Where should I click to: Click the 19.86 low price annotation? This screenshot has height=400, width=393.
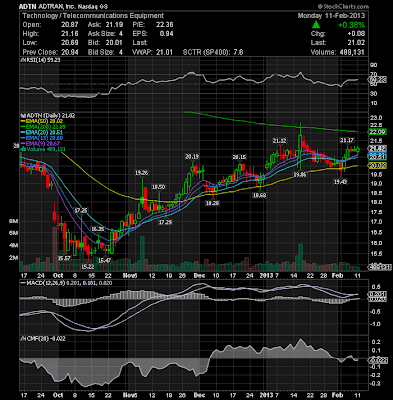(x=299, y=174)
